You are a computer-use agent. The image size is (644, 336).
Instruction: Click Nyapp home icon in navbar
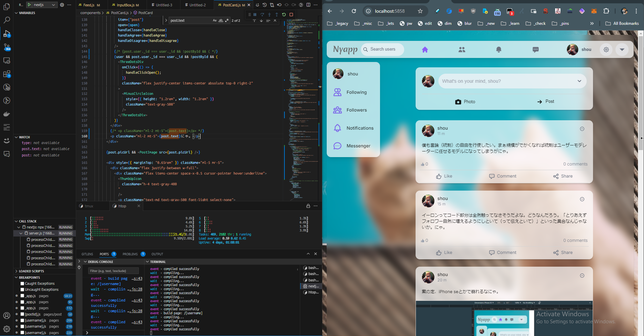[x=425, y=50]
